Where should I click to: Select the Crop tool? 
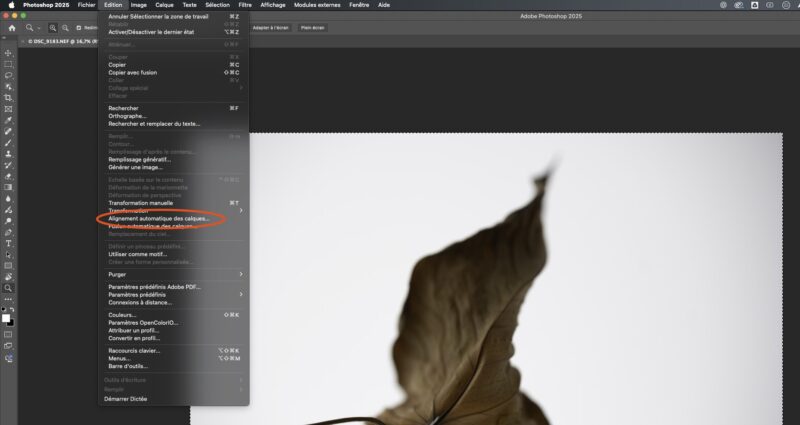tap(8, 98)
